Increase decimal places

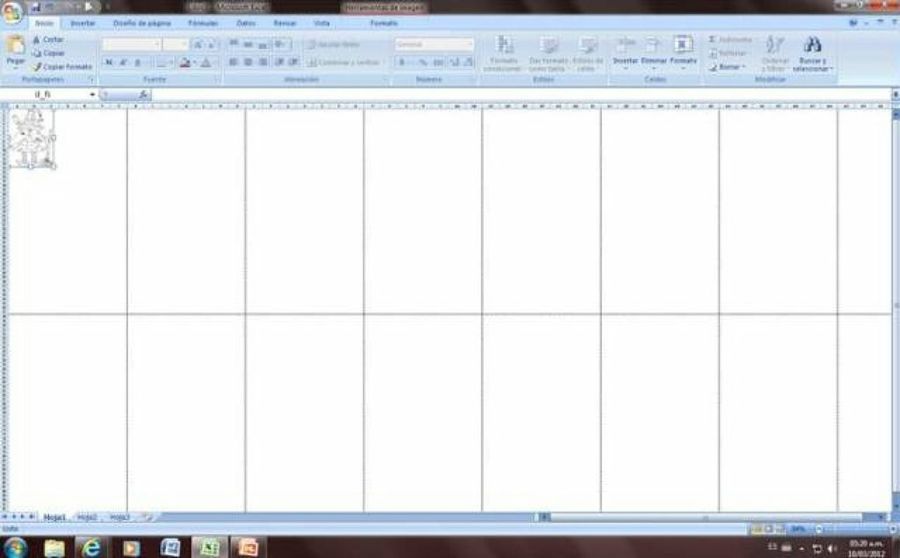[455, 62]
